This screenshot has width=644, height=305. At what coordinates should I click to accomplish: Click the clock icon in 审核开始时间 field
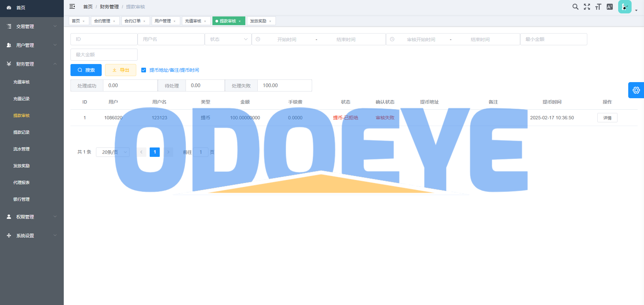[x=392, y=39]
